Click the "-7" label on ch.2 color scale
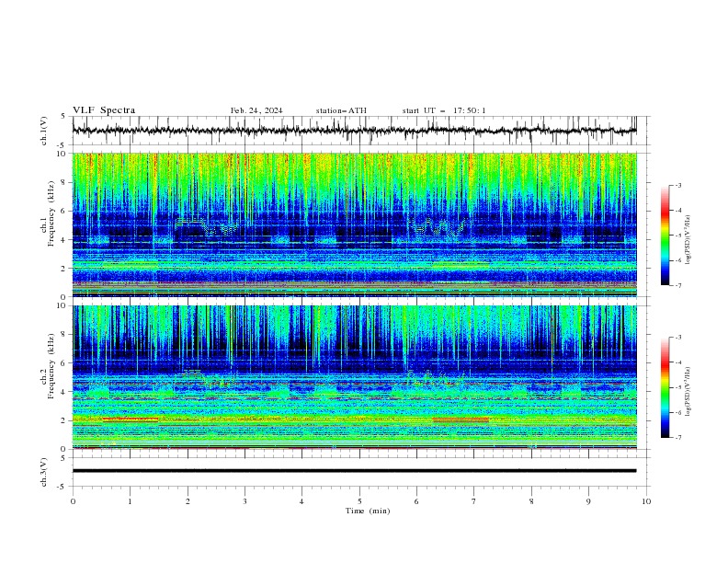The height and width of the screenshot is (563, 728). (677, 438)
